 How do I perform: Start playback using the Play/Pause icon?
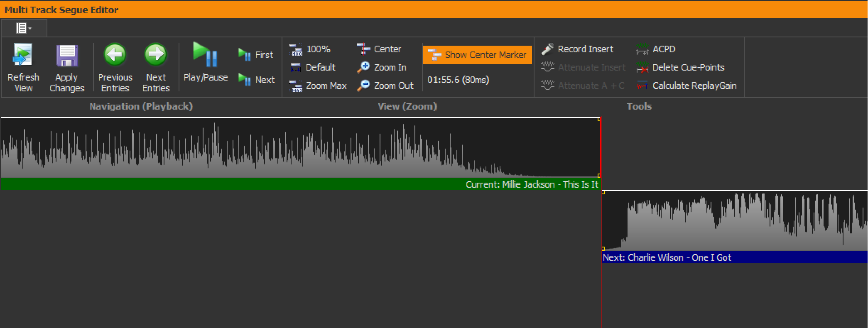[x=206, y=54]
